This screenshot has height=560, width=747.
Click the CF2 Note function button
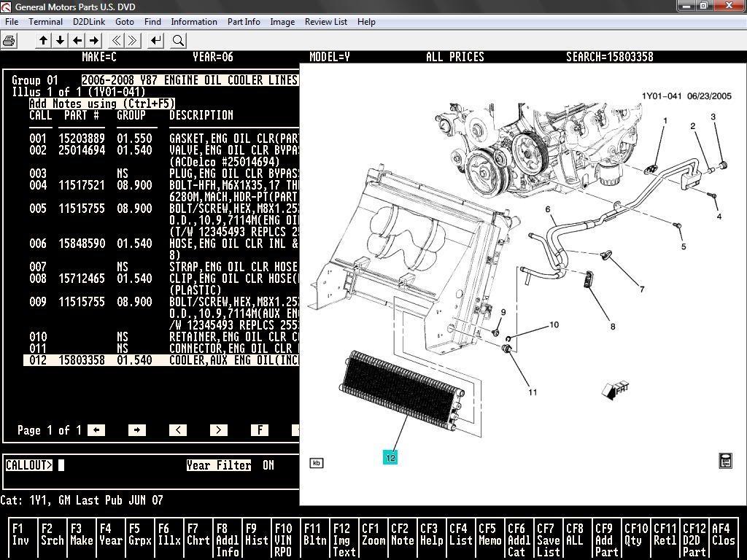point(403,540)
